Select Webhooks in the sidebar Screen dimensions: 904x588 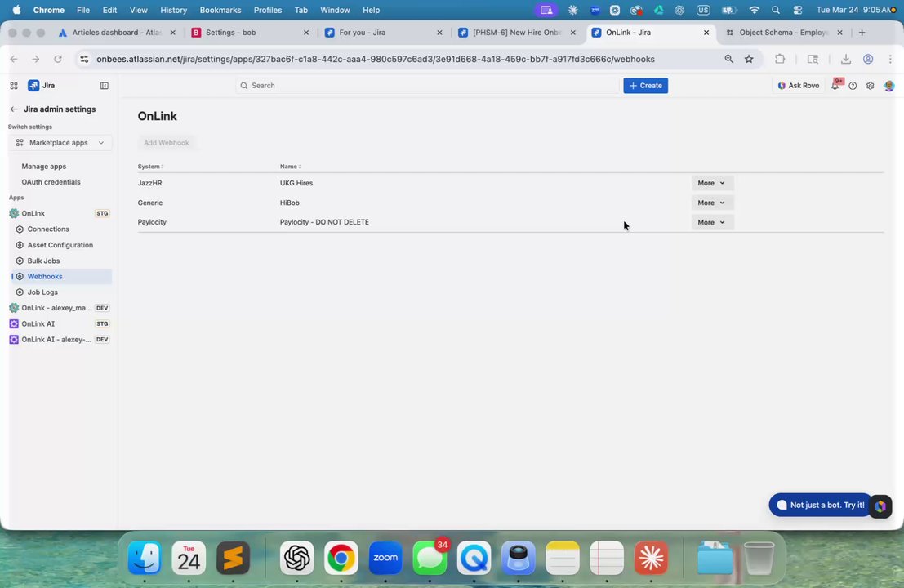(x=62, y=276)
